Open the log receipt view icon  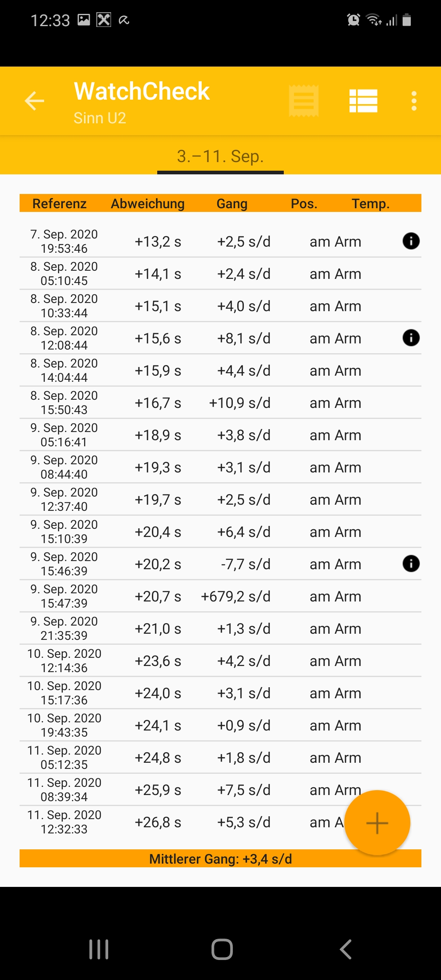point(303,101)
